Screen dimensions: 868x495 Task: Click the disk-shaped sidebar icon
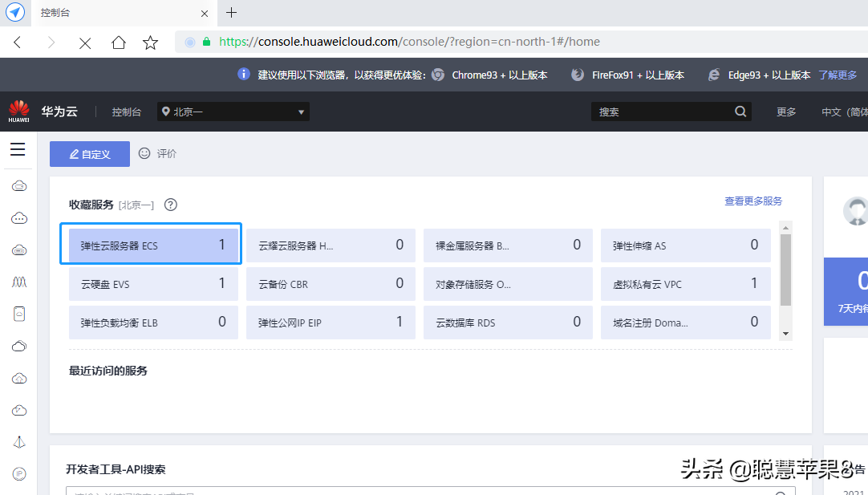pos(19,314)
